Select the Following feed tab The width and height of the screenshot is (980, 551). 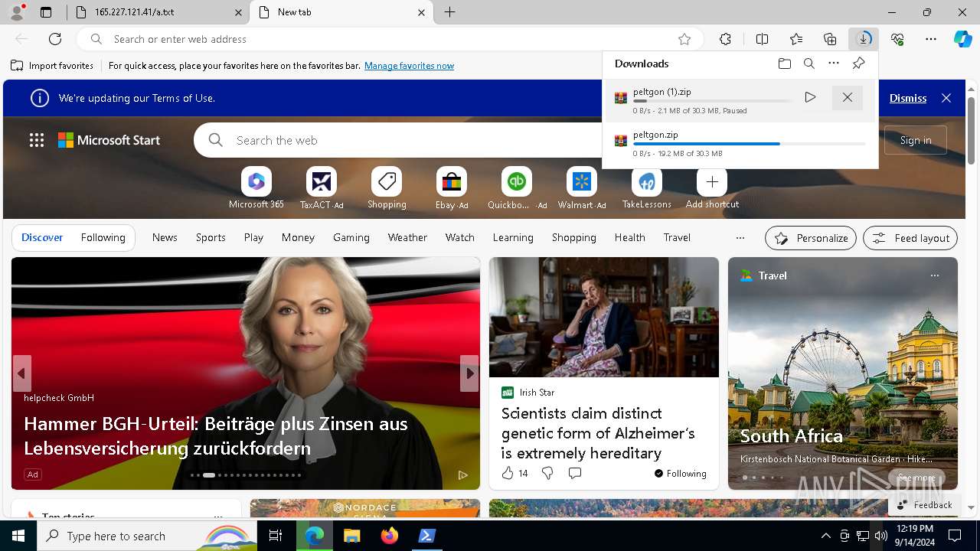click(103, 237)
